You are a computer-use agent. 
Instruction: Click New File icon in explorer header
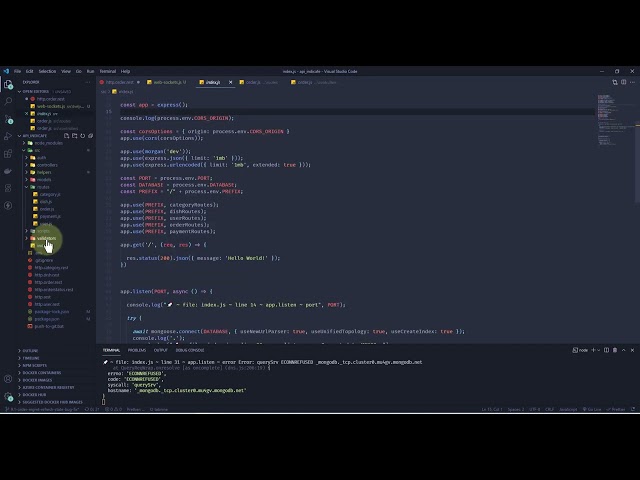tap(67, 136)
